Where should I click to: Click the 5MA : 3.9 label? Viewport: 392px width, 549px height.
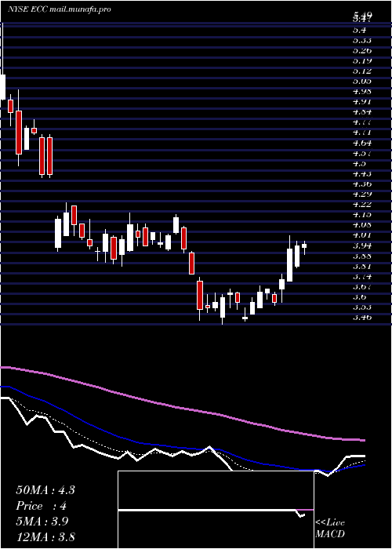[42, 521]
